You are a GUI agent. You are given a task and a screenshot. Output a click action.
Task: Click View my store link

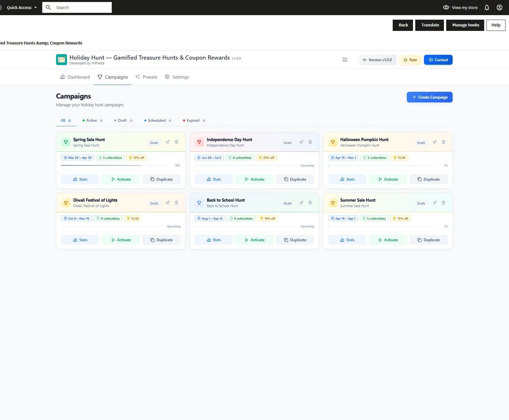460,7
